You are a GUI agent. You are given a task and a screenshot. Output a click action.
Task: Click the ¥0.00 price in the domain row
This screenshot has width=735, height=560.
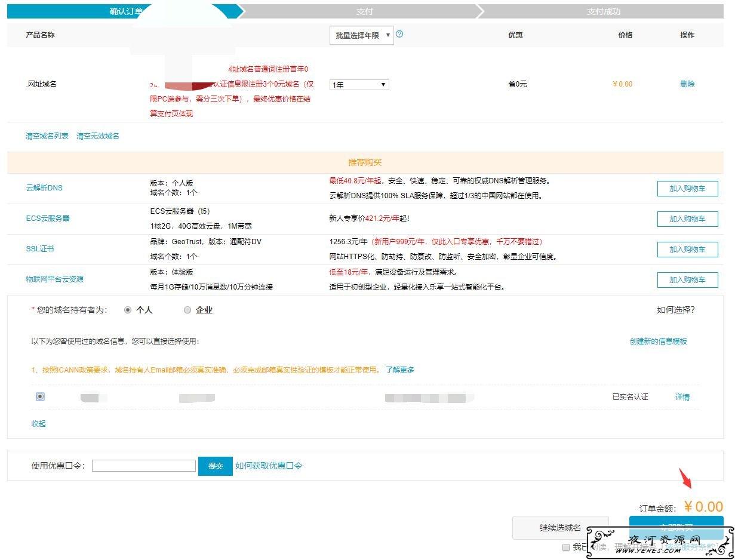[623, 84]
